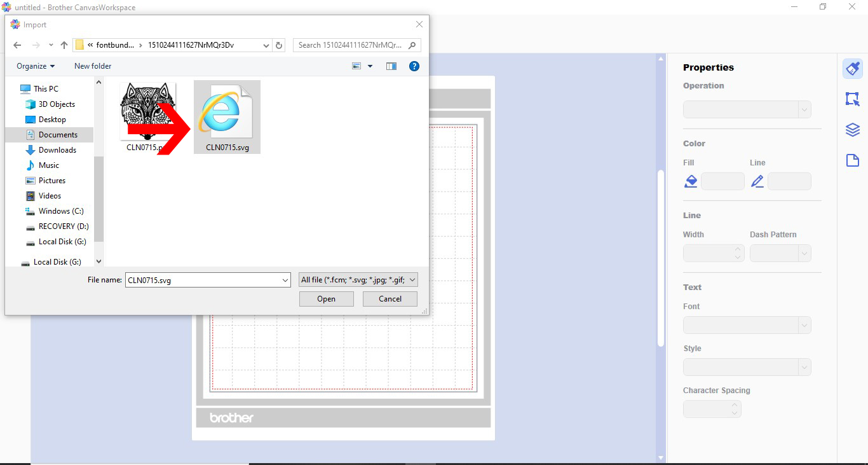Click the 1510244111627NrMQr3Dv breadcrumb
This screenshot has width=868, height=465.
click(x=191, y=45)
